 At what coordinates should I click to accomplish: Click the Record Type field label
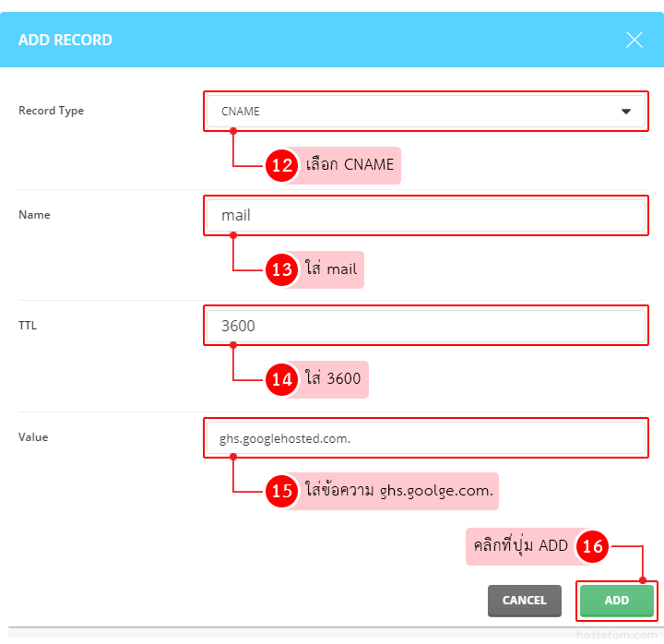coord(51,111)
